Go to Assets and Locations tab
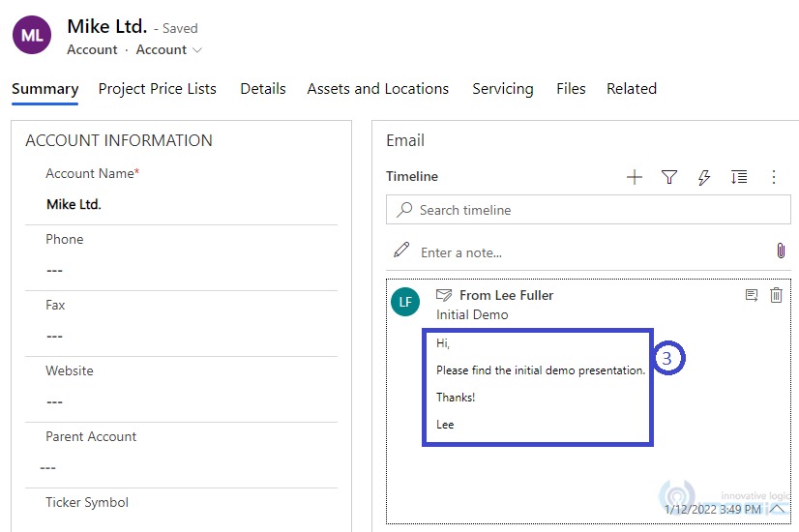799x532 pixels. (378, 89)
